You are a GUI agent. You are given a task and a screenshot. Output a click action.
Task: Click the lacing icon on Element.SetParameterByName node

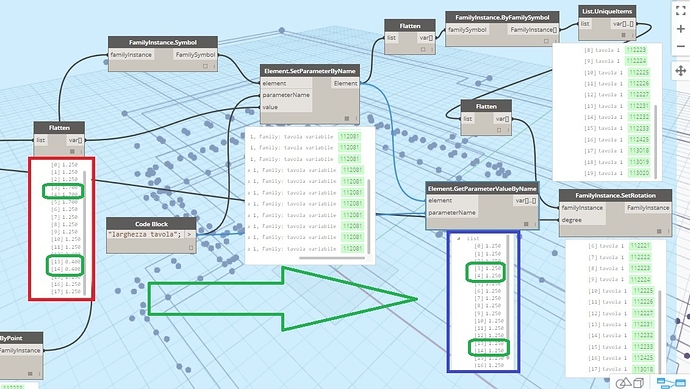pyautogui.click(x=347, y=118)
